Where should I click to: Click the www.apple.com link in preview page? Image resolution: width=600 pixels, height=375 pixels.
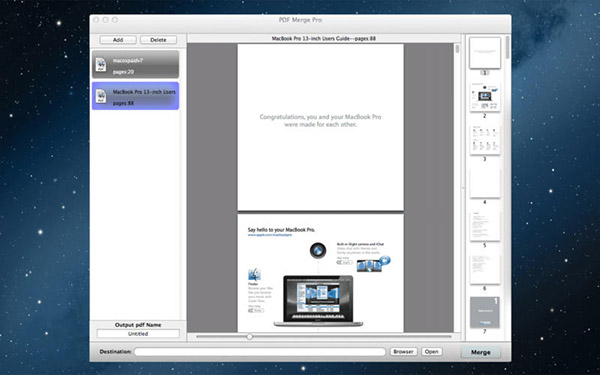pyautogui.click(x=270, y=235)
